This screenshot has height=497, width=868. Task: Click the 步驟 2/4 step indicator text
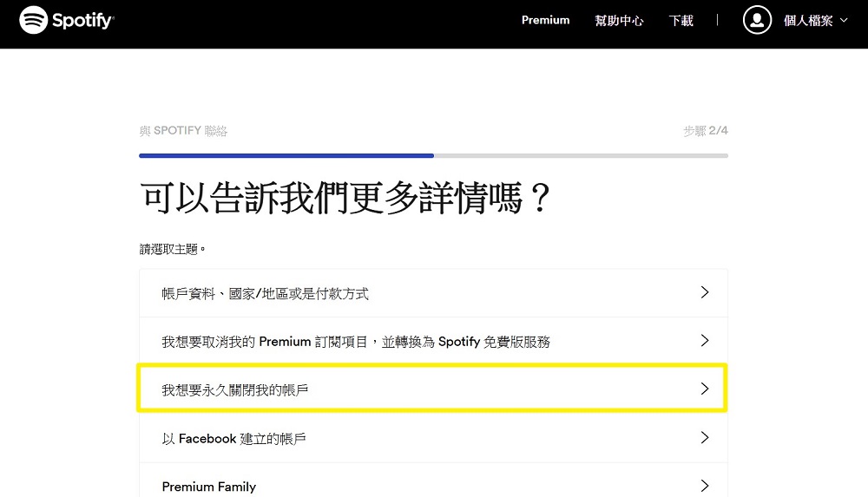coord(705,131)
